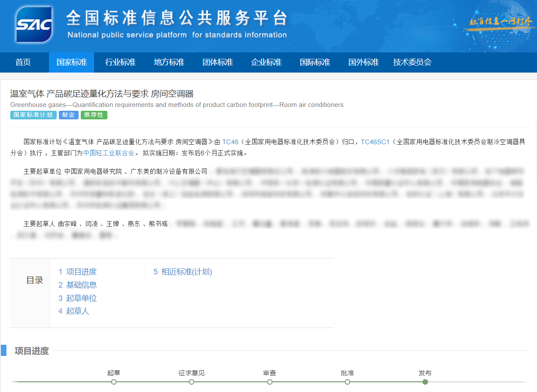Image resolution: width=537 pixels, height=392 pixels.
Task: Select the 国家标准 tab
Action: click(71, 62)
